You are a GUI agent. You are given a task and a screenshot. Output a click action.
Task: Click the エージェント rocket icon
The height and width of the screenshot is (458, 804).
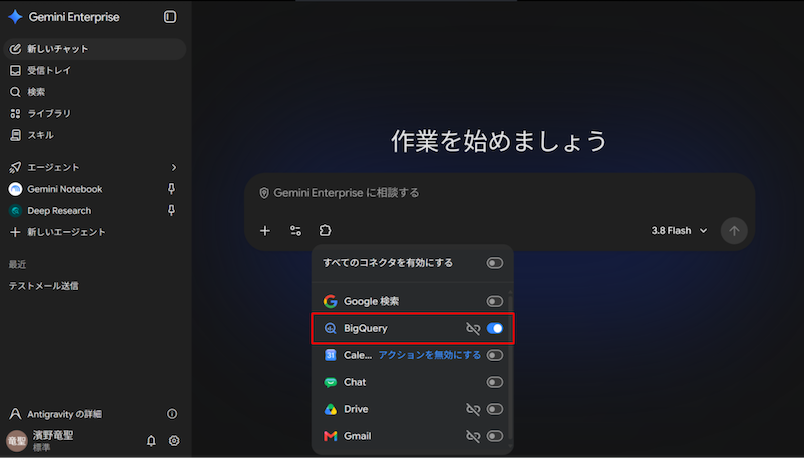pyautogui.click(x=15, y=167)
